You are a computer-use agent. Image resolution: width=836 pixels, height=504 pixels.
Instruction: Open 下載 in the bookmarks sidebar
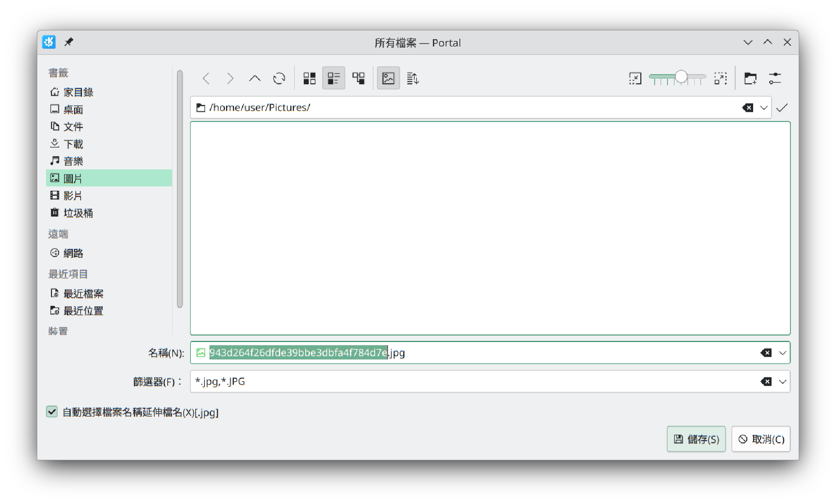point(73,144)
